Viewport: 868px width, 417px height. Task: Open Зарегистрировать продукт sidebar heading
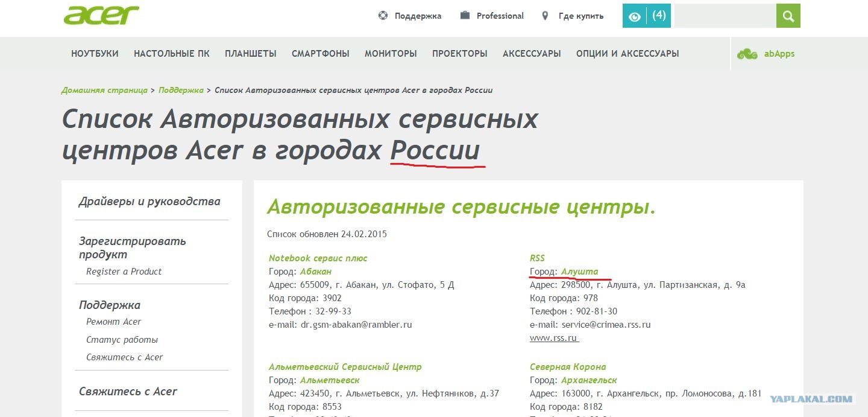[133, 247]
